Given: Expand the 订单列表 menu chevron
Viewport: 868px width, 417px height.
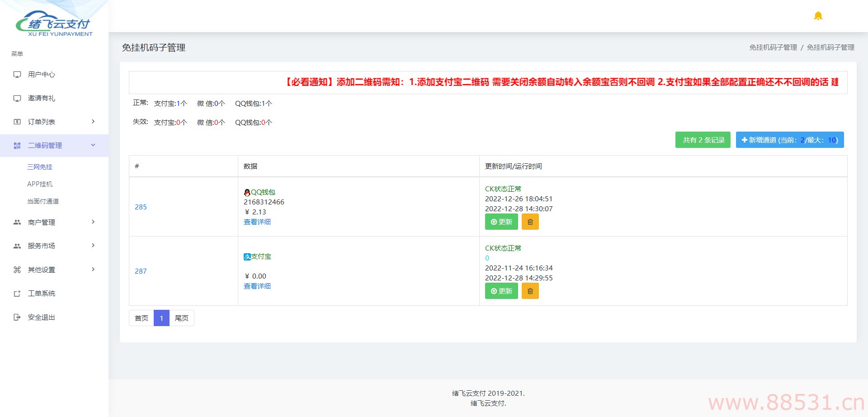Looking at the screenshot, I should tap(93, 121).
